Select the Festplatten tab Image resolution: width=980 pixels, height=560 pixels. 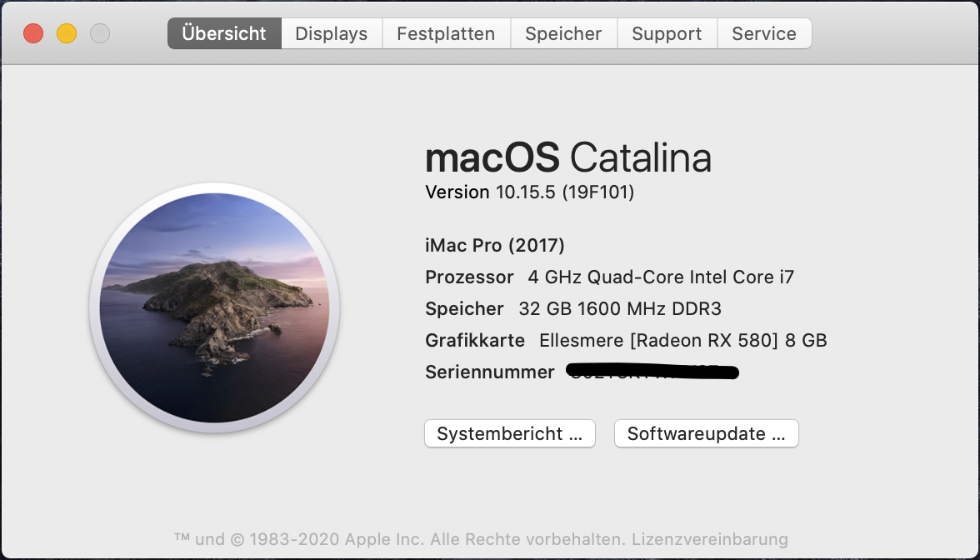pos(446,34)
